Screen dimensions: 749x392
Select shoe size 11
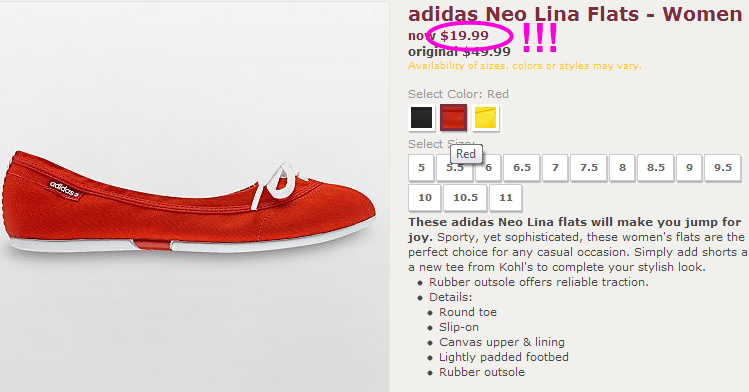[x=505, y=198]
